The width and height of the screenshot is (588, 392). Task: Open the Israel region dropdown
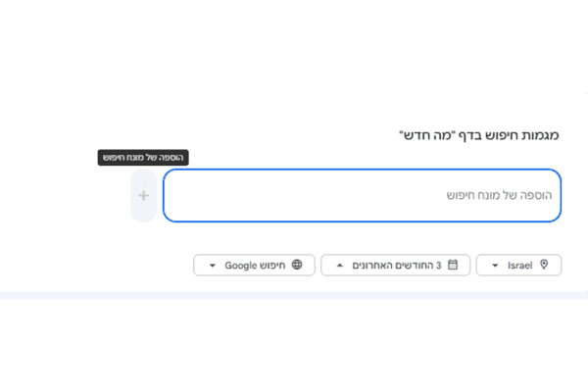[x=519, y=266]
